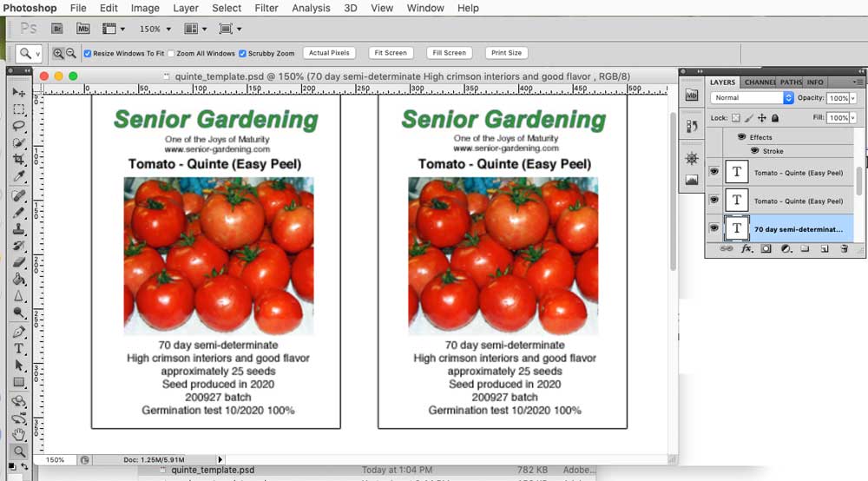Screen dimensions: 868x481
Task: Select the Rectangle shape tool
Action: 19,382
